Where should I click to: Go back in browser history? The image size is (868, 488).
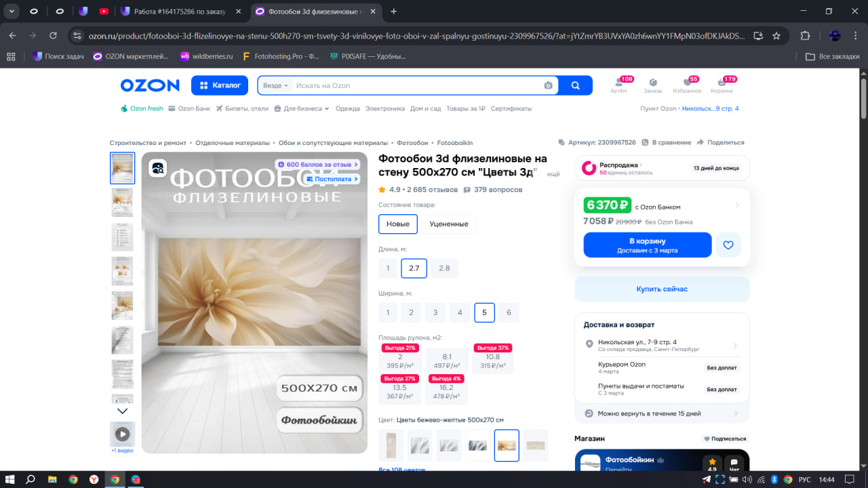point(12,36)
